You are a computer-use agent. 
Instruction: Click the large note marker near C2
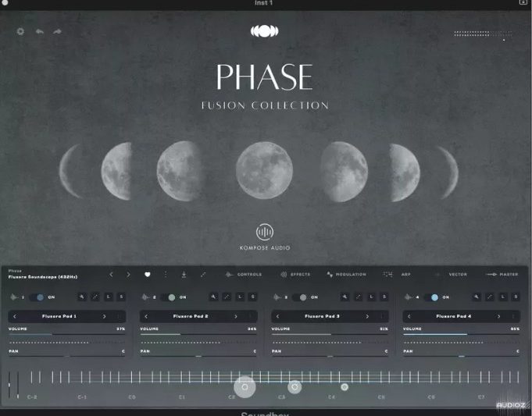pos(245,387)
